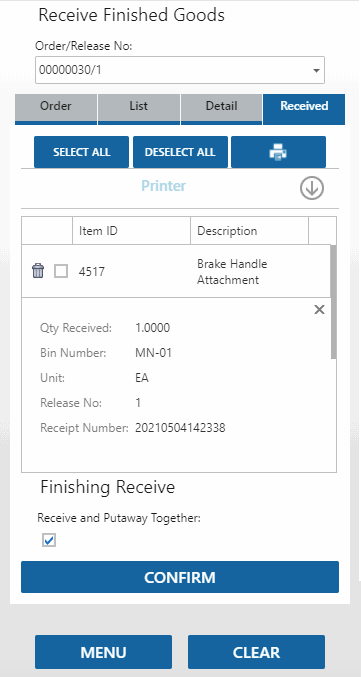Click item ID 4517 in the row
This screenshot has width=361, height=677.
click(x=92, y=272)
